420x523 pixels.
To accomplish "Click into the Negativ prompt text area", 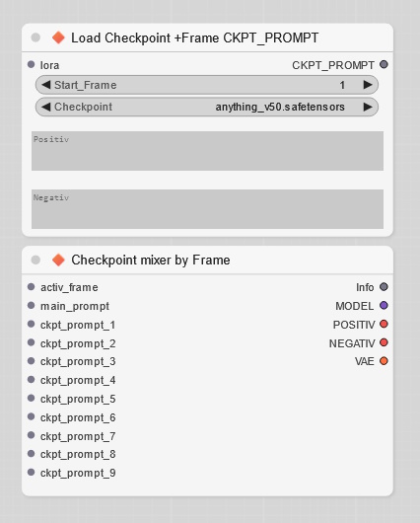I will [x=207, y=209].
